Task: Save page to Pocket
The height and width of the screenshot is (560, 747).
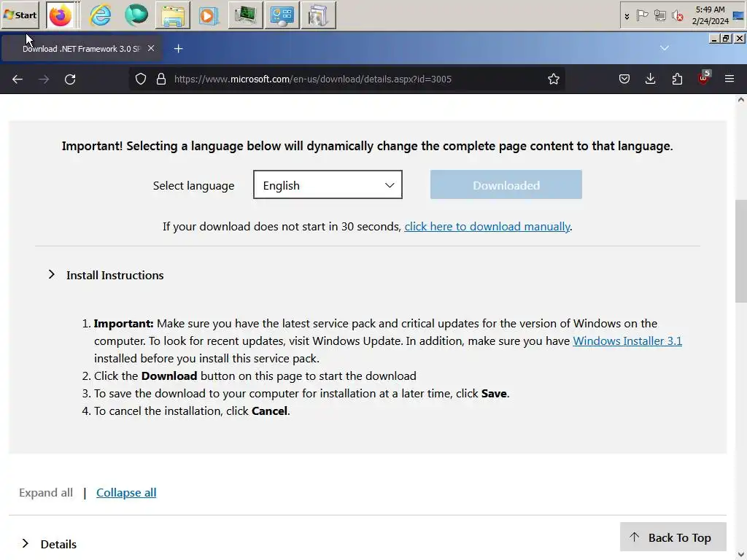Action: pos(624,79)
